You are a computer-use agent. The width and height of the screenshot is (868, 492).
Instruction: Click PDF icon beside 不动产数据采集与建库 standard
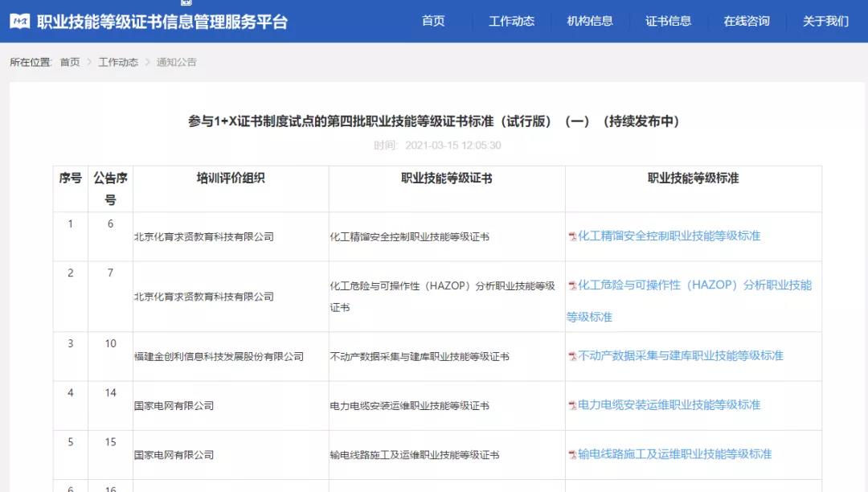click(572, 356)
